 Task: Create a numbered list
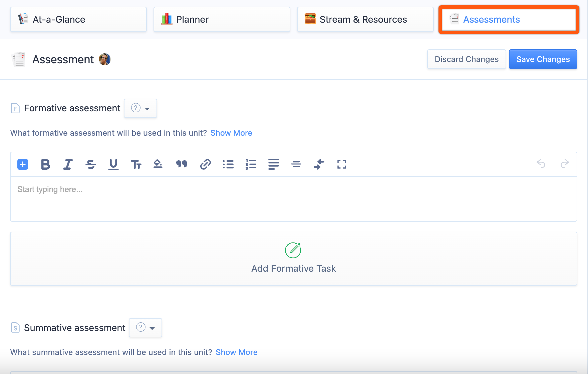[251, 164]
